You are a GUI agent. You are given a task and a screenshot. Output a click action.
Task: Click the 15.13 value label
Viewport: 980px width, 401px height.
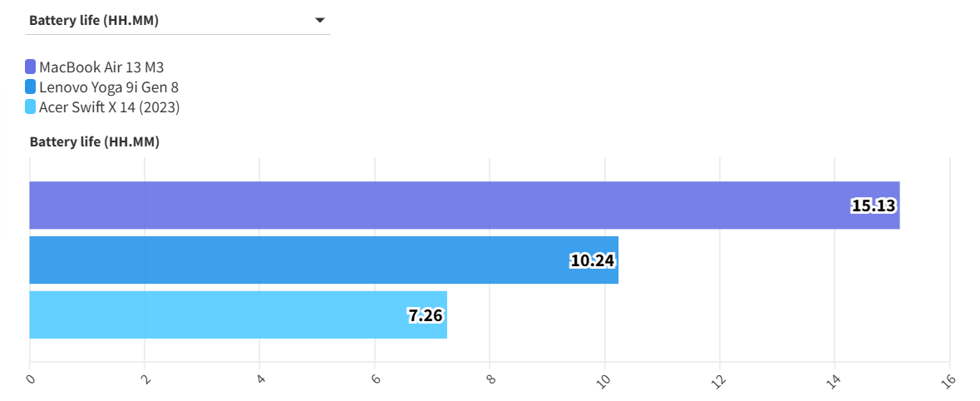[x=873, y=205]
